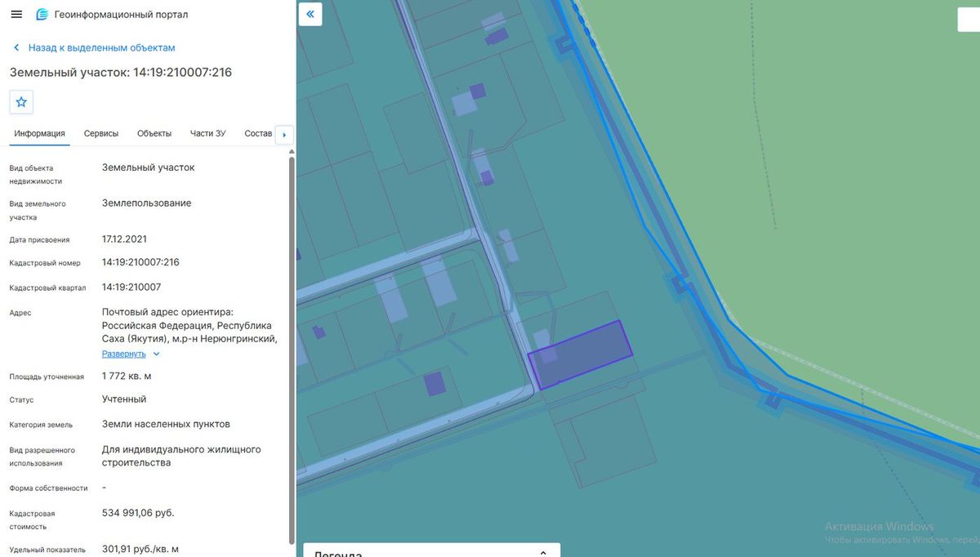This screenshot has height=557, width=980.
Task: Click the Категория земель label
Action: [x=41, y=425]
